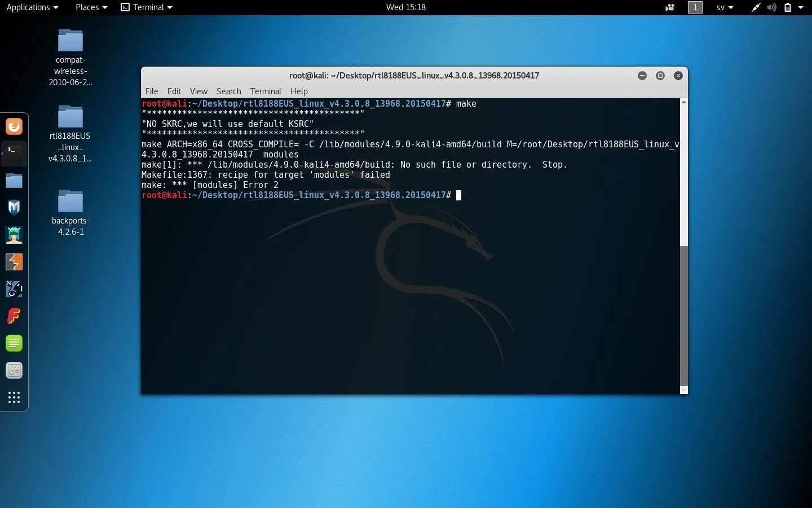Screen dimensions: 812x508
Task: Open Burp Suite from the dock
Action: point(14,262)
